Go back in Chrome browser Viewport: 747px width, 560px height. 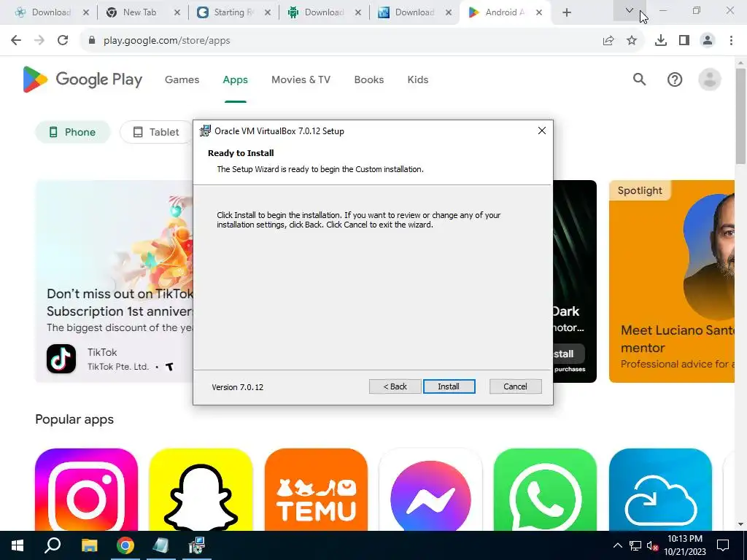pyautogui.click(x=16, y=41)
